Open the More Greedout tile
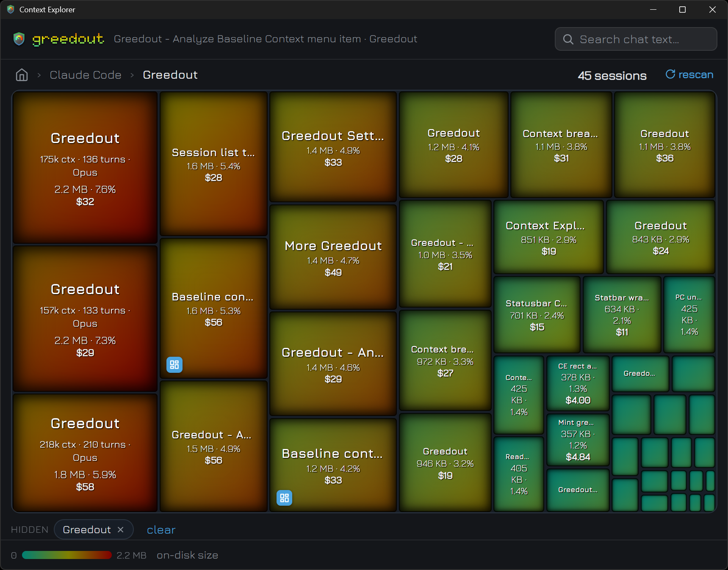This screenshot has width=728, height=570. (x=333, y=257)
